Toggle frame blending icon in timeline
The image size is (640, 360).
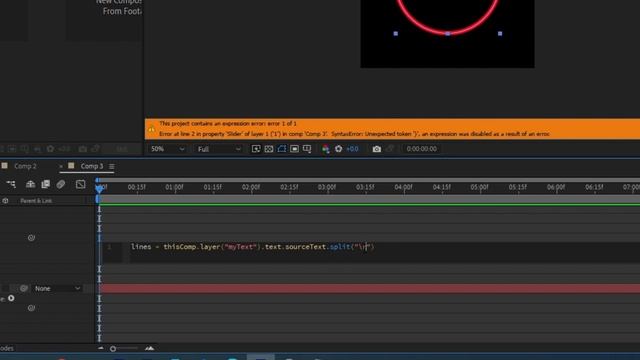(x=45, y=184)
